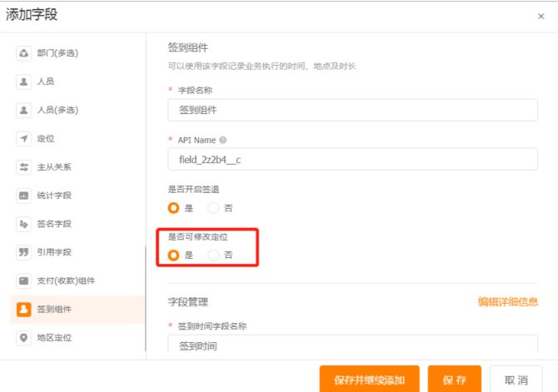
Task: Click the 统计字段 icon
Action: [24, 196]
